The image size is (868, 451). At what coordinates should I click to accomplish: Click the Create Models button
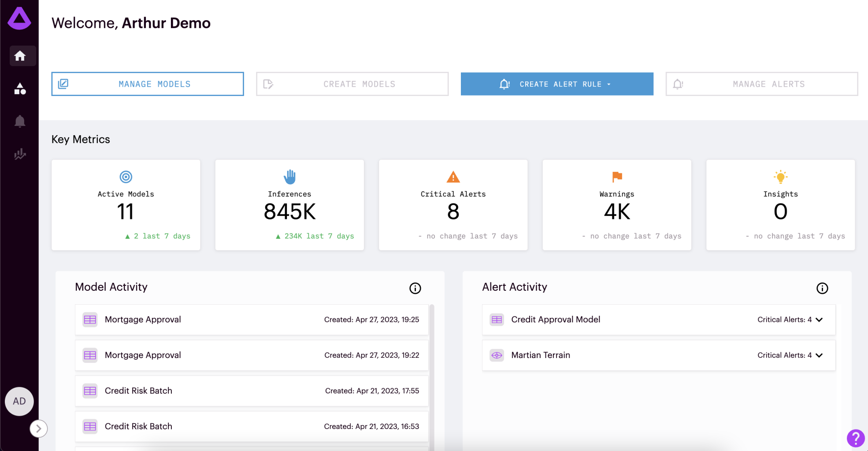[352, 84]
